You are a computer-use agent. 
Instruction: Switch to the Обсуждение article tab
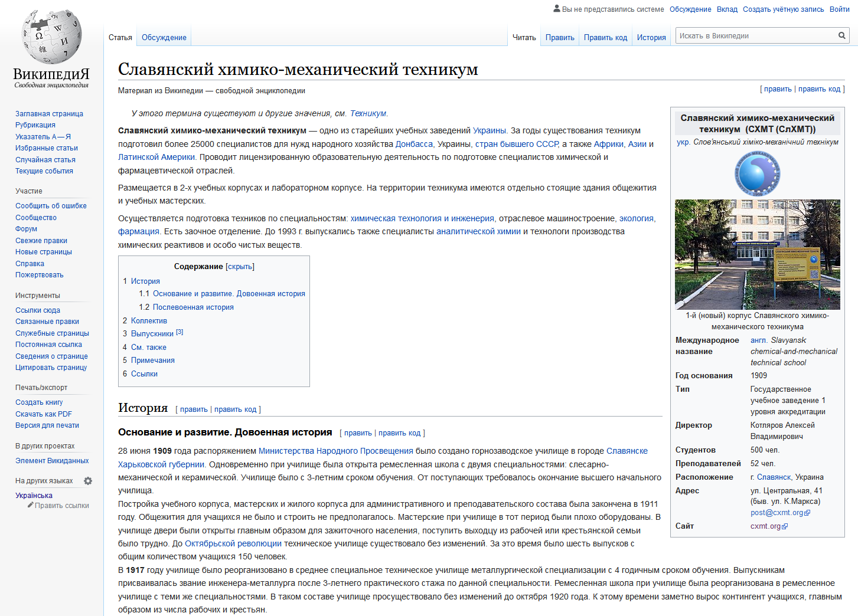164,37
